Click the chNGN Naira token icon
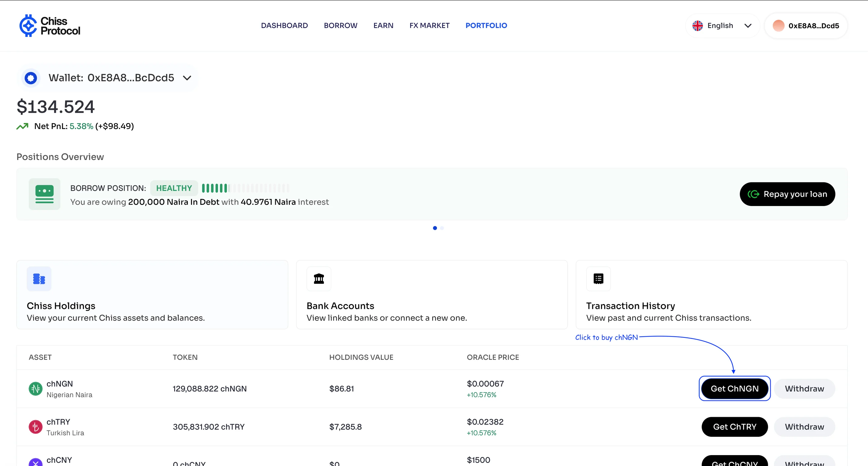This screenshot has width=868, height=466. click(x=35, y=389)
